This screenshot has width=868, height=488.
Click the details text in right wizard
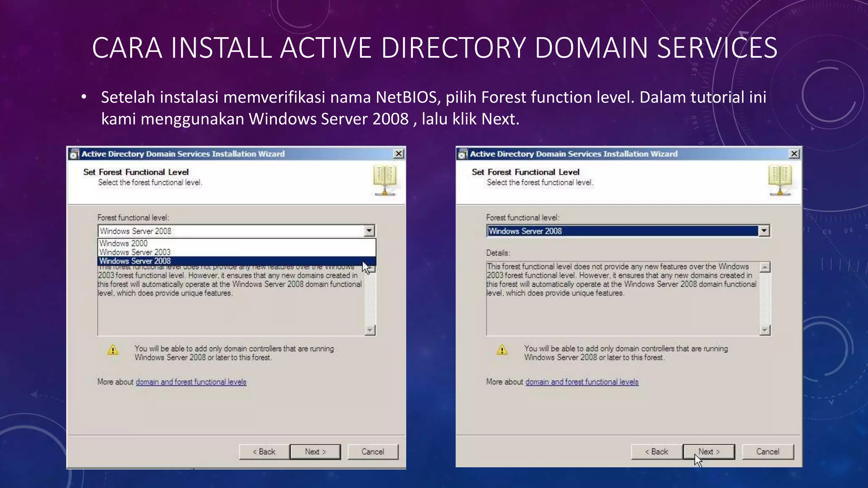[x=621, y=280]
